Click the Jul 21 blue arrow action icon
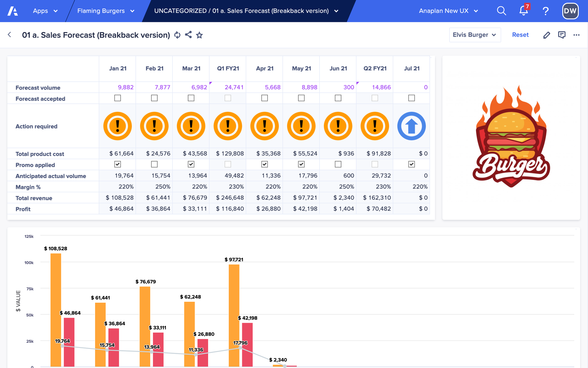 [411, 126]
